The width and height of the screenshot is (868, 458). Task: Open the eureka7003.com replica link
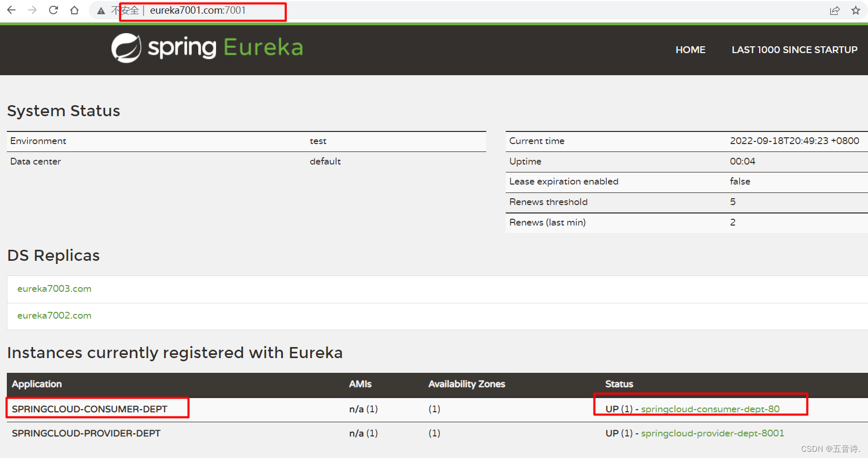click(x=54, y=289)
